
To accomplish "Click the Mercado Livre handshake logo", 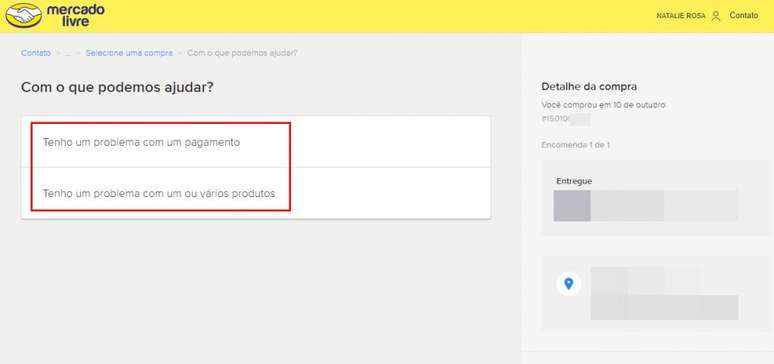I will click(24, 16).
